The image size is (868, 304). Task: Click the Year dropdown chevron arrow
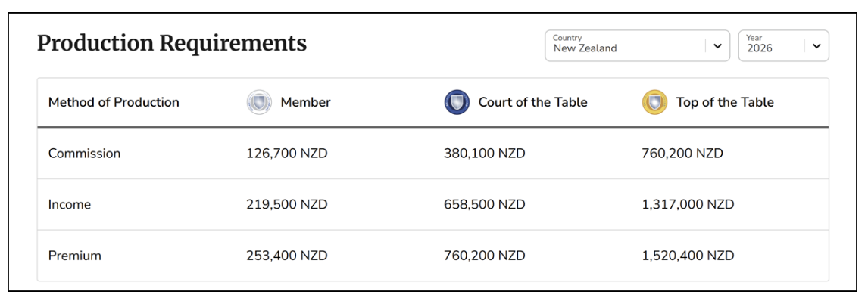click(816, 46)
